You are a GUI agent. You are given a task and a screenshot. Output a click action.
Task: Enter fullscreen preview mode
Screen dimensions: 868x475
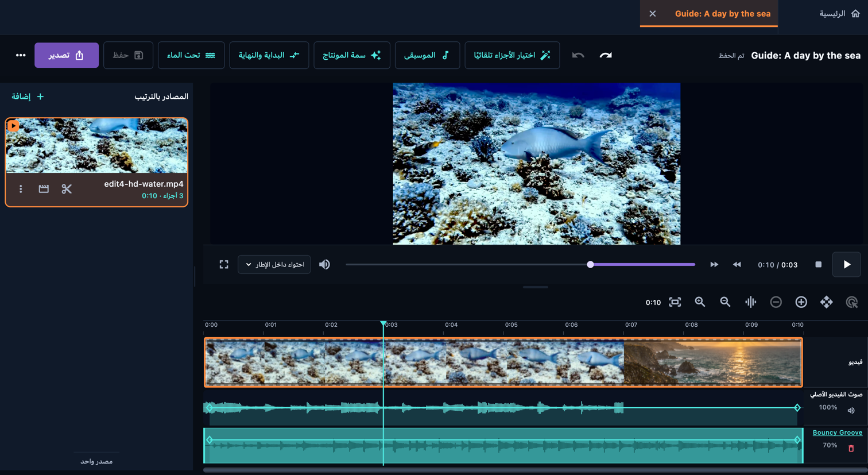pos(224,264)
